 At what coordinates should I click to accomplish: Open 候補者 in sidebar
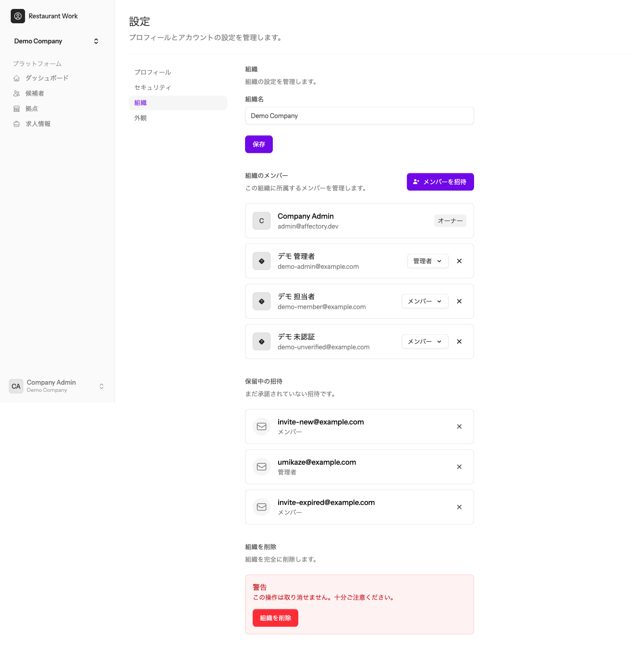(57, 93)
